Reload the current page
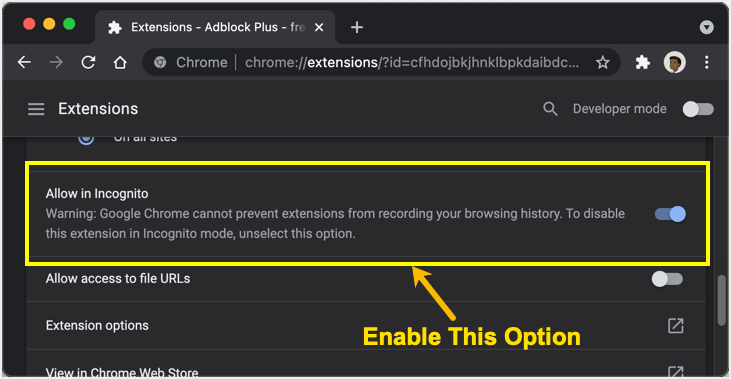The image size is (731, 379). [x=88, y=62]
